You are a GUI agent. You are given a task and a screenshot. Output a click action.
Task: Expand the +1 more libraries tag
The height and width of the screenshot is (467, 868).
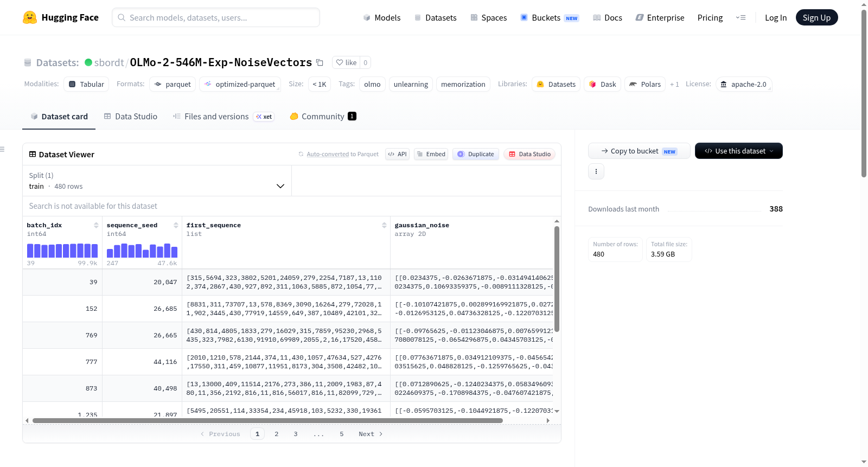click(674, 84)
